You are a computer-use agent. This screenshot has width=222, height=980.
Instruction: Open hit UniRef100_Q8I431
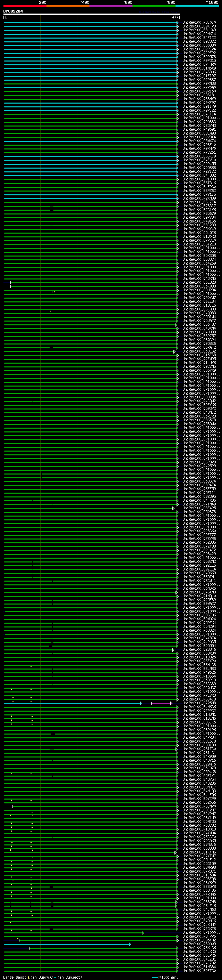click(199, 753)
